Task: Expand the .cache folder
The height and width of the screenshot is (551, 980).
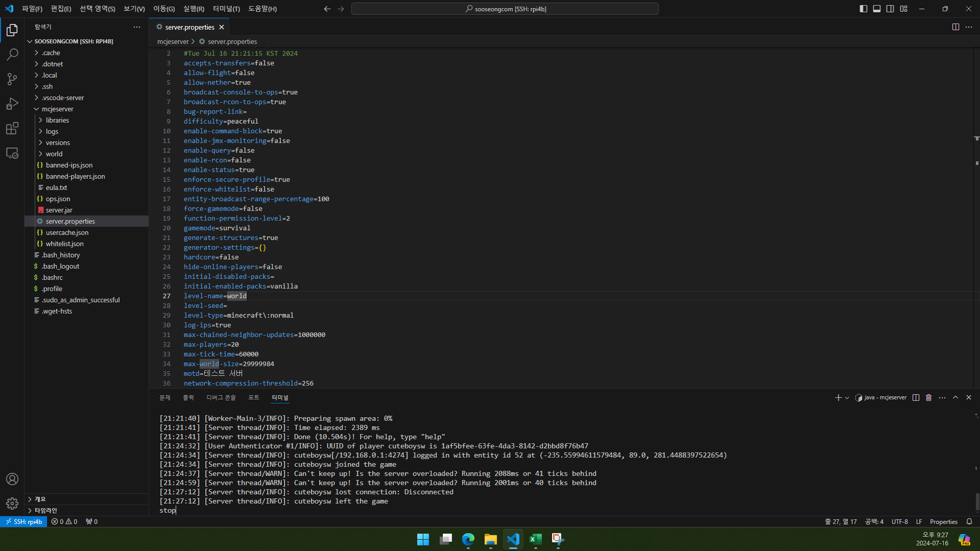Action: [x=87, y=53]
